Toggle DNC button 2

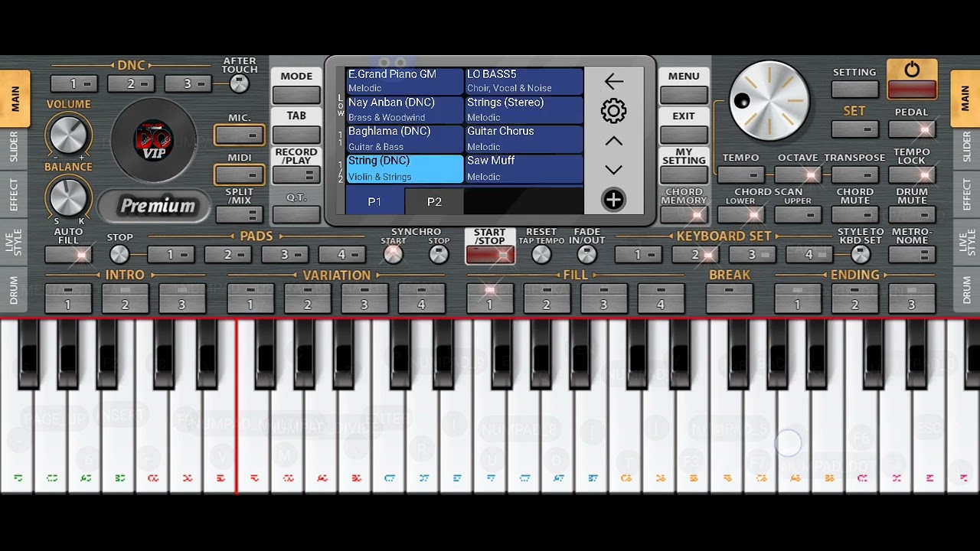tap(131, 83)
